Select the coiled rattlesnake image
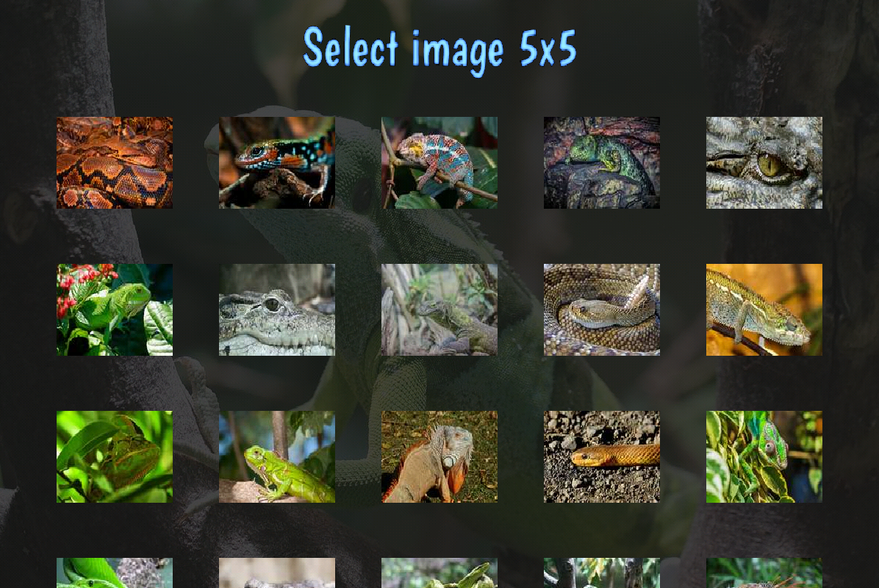 (x=601, y=309)
